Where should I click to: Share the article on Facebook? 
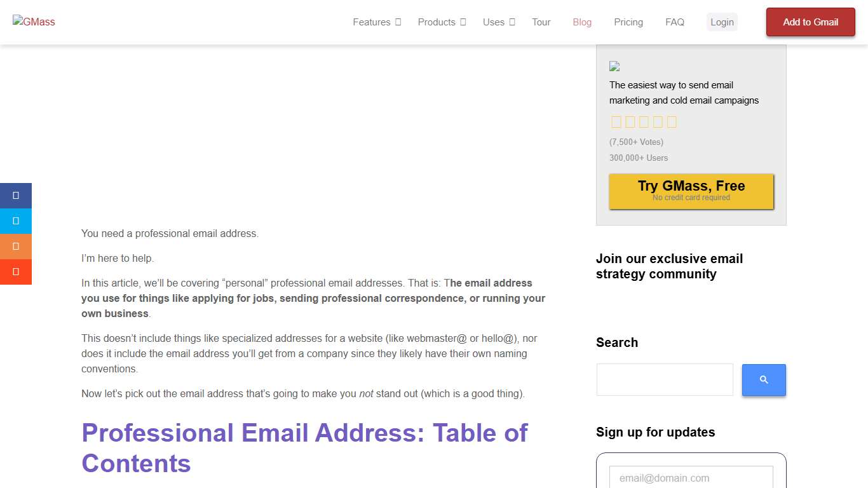point(16,195)
